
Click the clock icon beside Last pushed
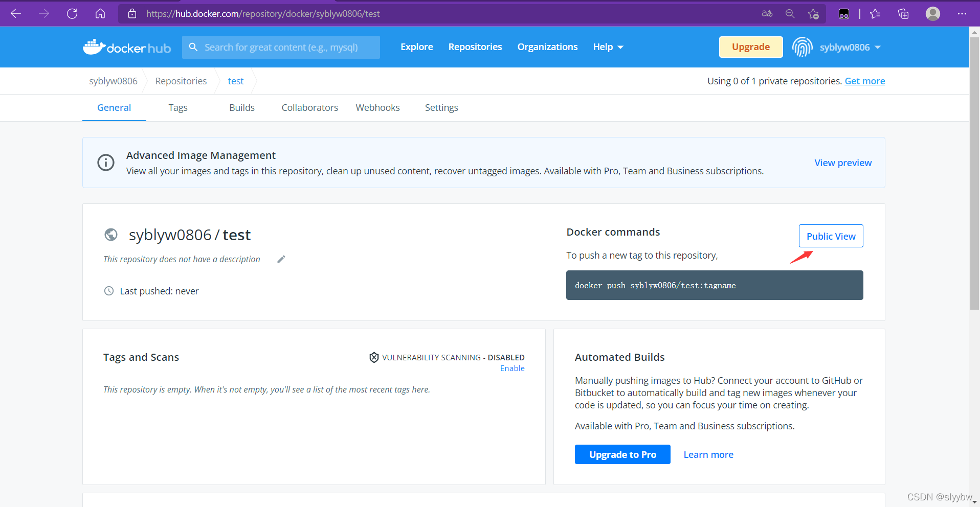109,291
